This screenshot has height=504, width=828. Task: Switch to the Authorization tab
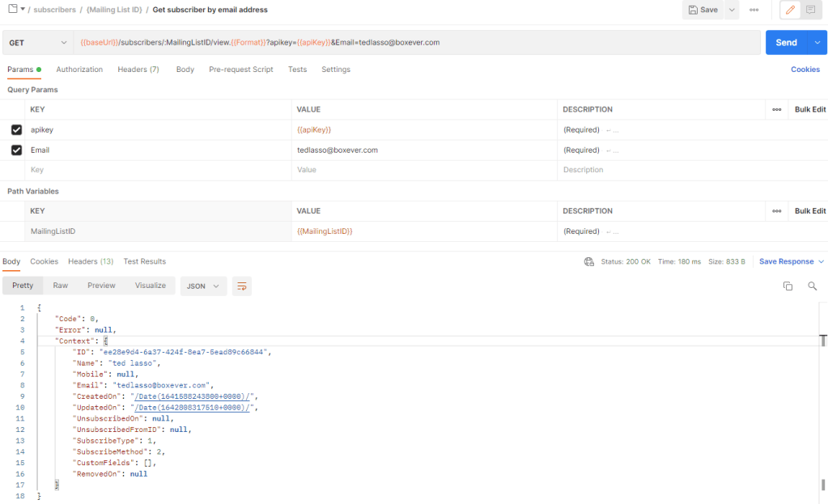[x=79, y=70]
